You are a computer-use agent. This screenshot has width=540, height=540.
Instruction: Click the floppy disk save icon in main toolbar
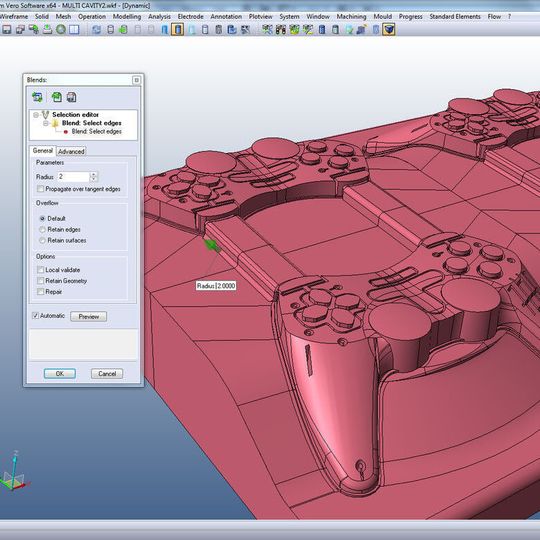pos(7,30)
